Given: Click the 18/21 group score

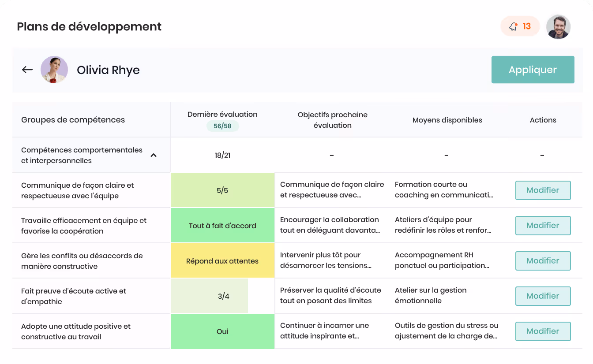Looking at the screenshot, I should 222,155.
